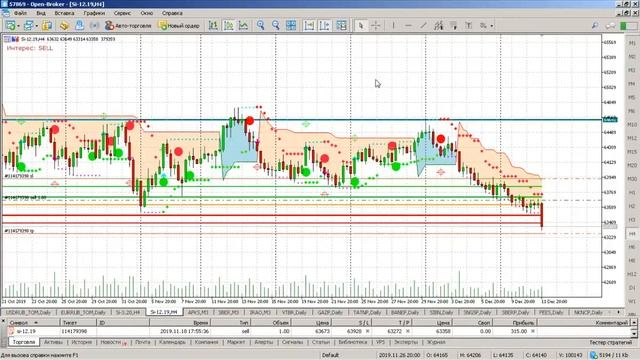The height and width of the screenshot is (360, 640).
Task: Open the Справка menu
Action: (x=172, y=13)
